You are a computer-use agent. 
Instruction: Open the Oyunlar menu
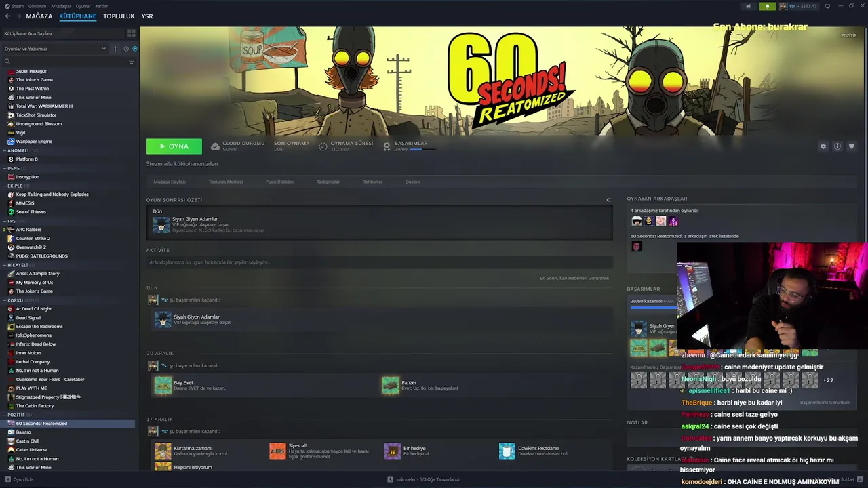(x=83, y=6)
